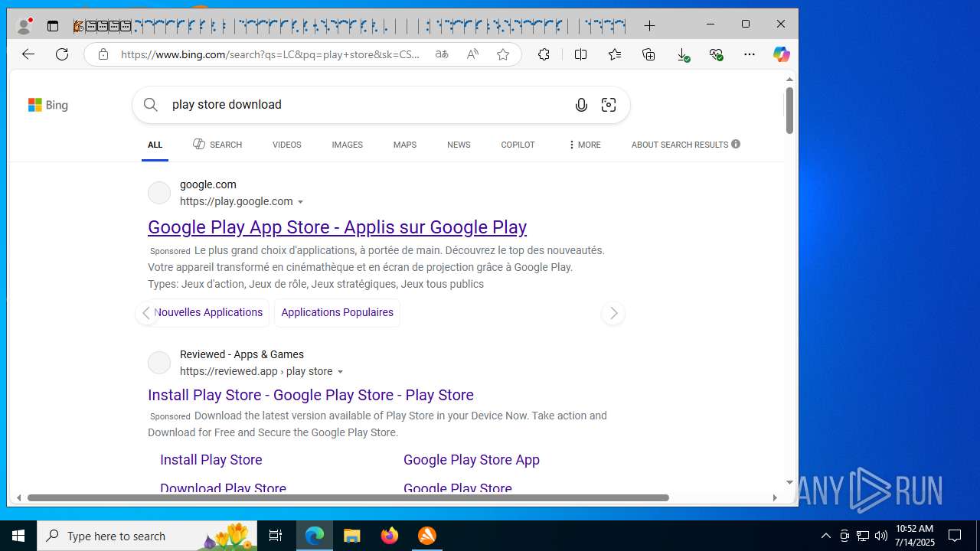Click About Search Results link
980x551 pixels.
(680, 145)
